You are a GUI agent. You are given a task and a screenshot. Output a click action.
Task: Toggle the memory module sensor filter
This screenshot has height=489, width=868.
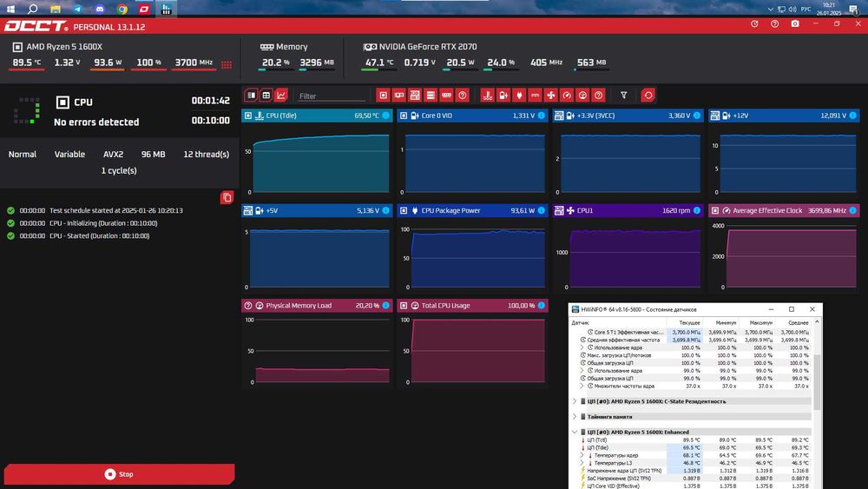coord(446,96)
